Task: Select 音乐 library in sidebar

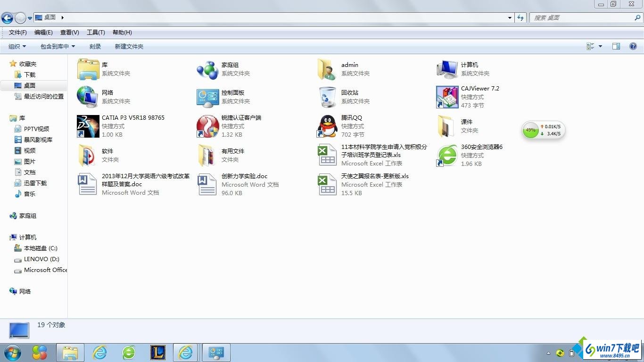Action: click(x=30, y=194)
